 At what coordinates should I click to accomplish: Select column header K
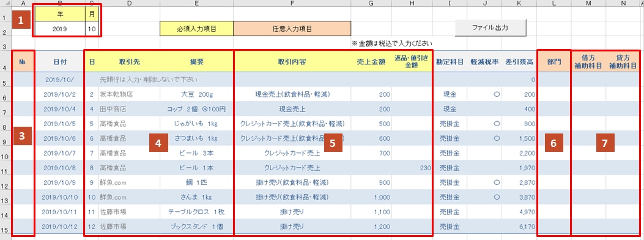[519, 3]
